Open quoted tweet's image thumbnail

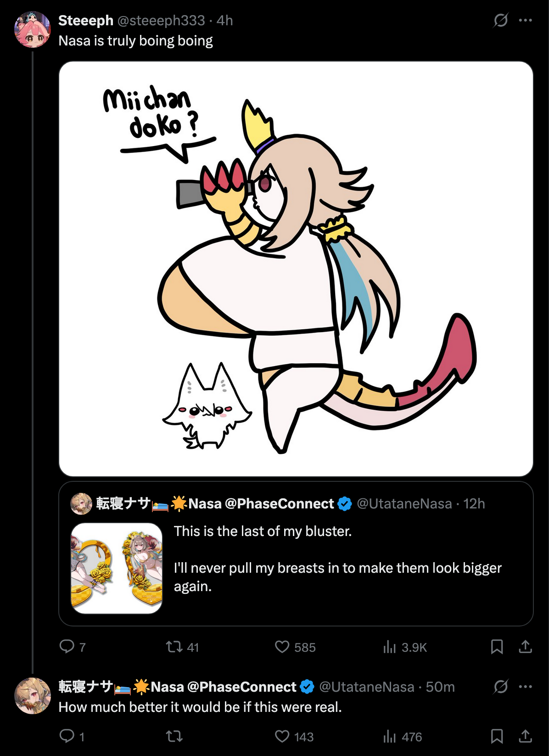pyautogui.click(x=117, y=568)
